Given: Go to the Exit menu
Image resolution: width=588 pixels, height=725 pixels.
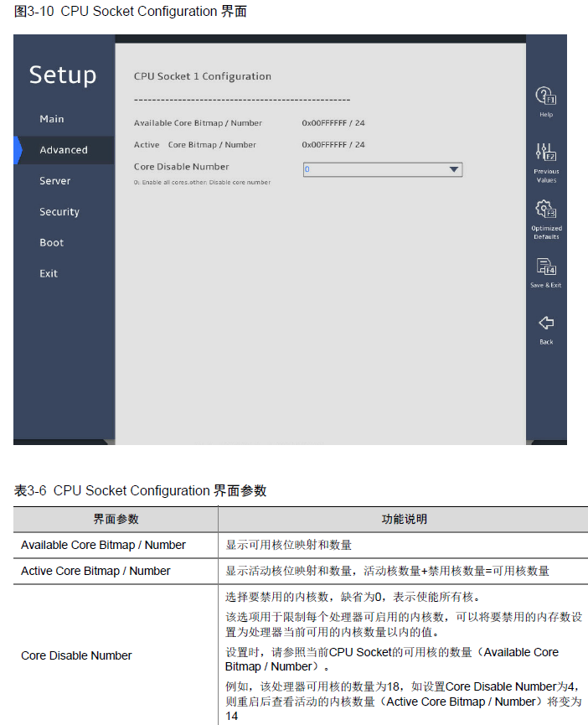Looking at the screenshot, I should (x=49, y=273).
